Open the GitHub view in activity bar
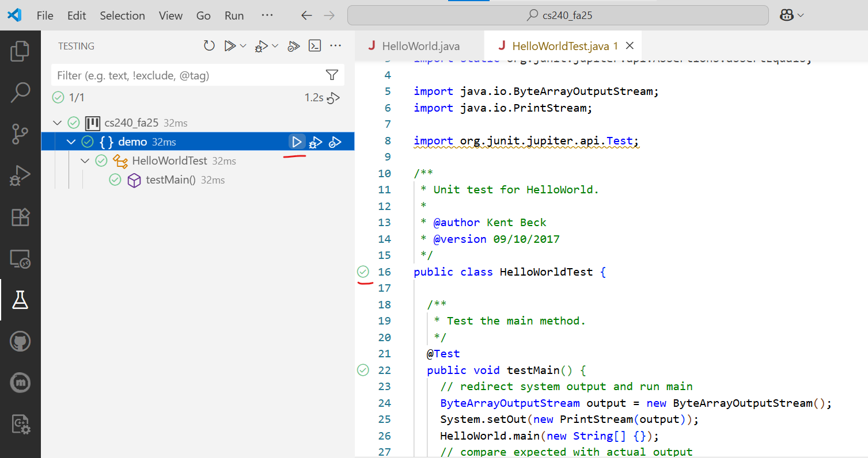The width and height of the screenshot is (868, 458). [x=20, y=341]
